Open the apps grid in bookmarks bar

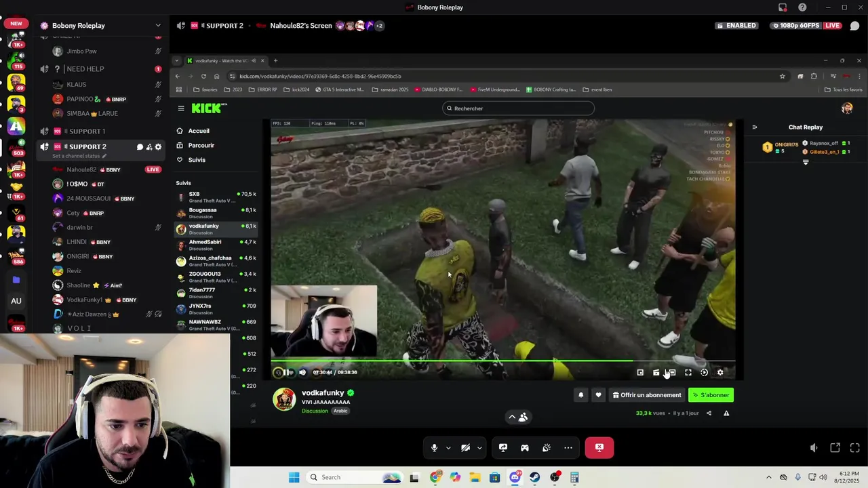[x=178, y=89]
